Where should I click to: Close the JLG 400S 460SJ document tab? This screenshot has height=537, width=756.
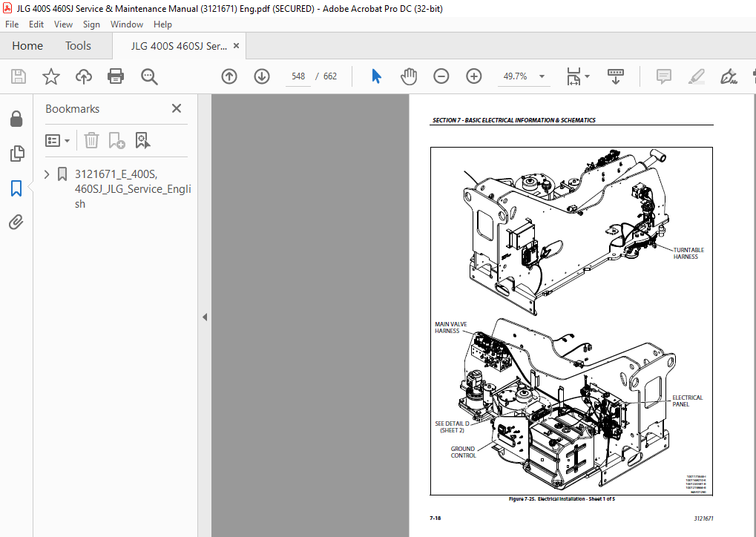click(236, 46)
